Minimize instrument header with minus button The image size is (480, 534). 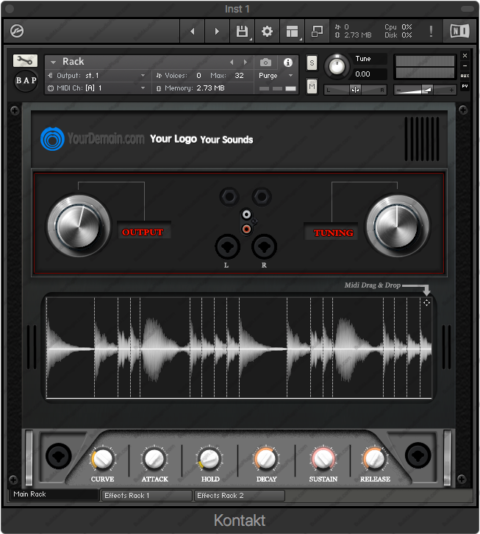465,65
